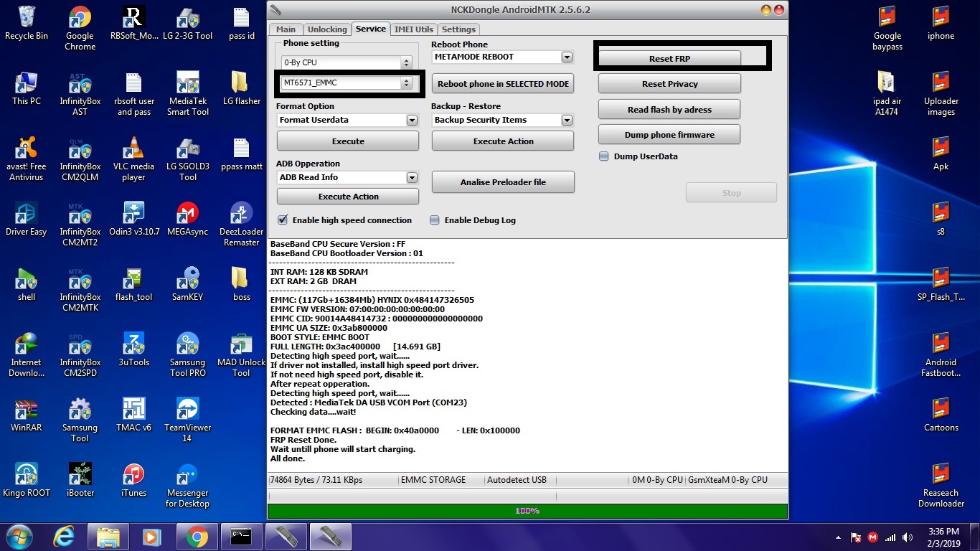Launch 3uTools from the desktop

point(133,349)
